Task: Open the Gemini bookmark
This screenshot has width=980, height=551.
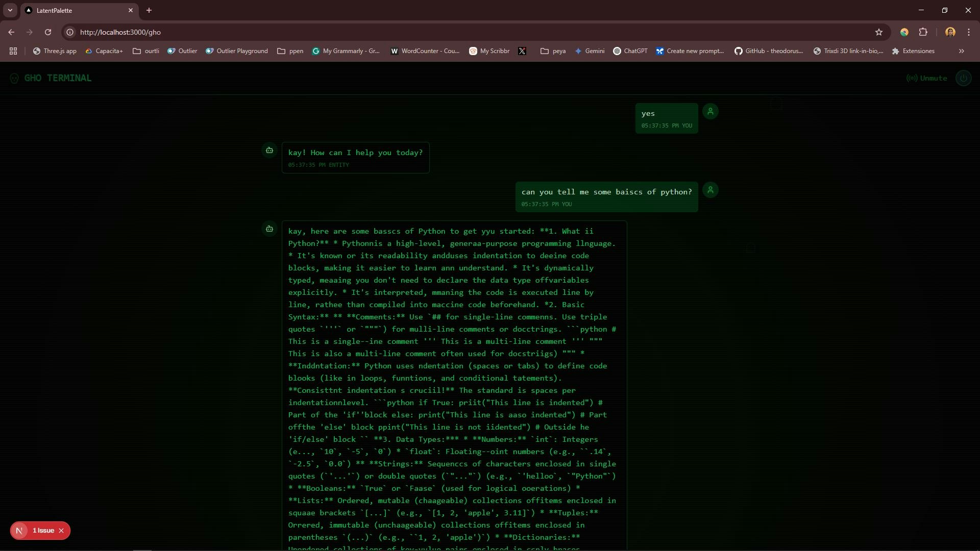Action: pos(590,51)
